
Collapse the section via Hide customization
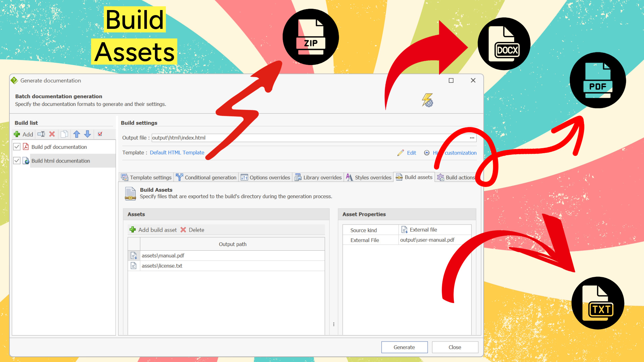(x=450, y=153)
